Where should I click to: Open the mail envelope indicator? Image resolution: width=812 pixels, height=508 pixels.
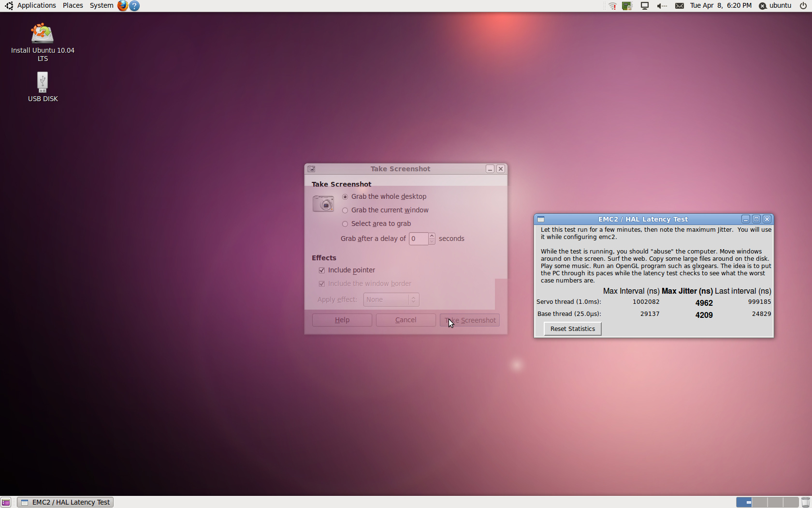click(x=679, y=6)
